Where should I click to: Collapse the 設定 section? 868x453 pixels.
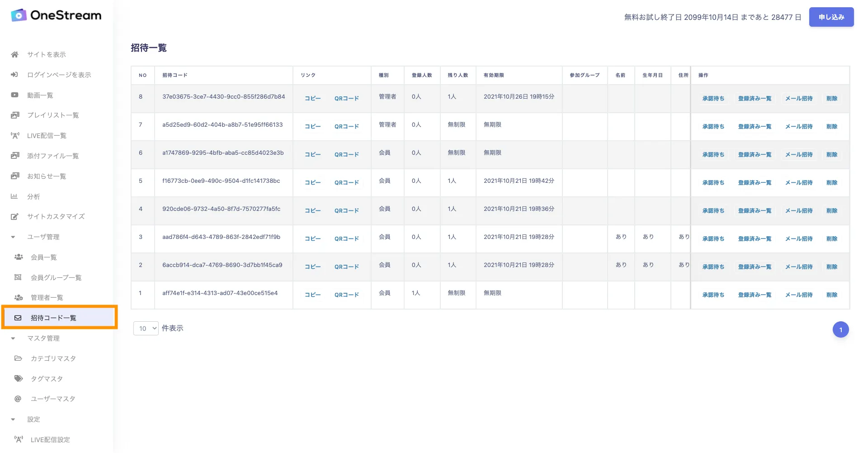tap(13, 419)
